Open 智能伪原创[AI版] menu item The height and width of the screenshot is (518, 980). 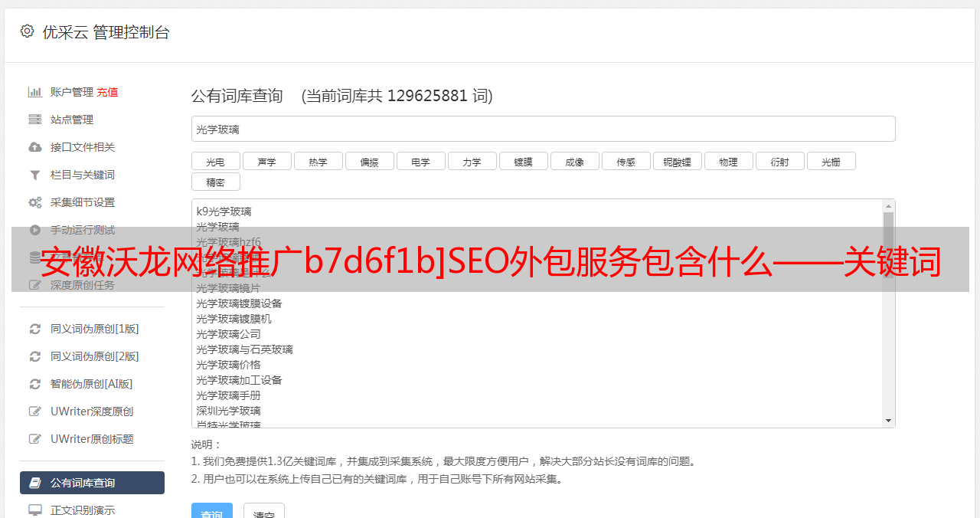point(92,384)
